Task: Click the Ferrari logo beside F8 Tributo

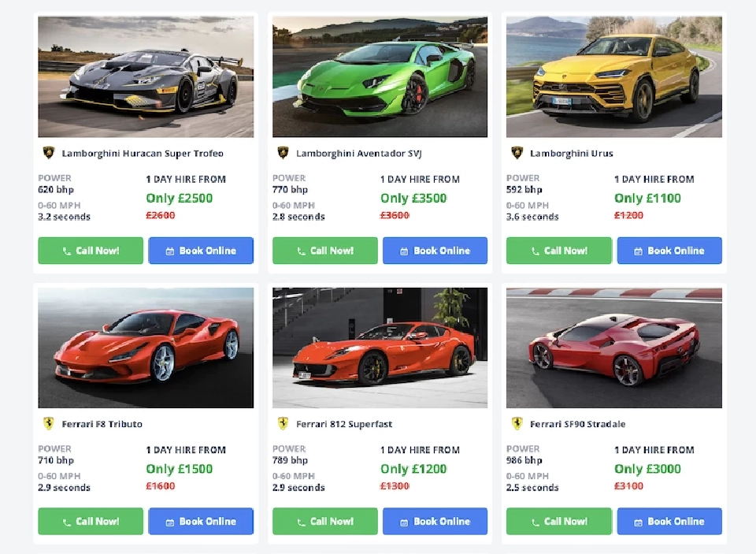Action: (49, 424)
